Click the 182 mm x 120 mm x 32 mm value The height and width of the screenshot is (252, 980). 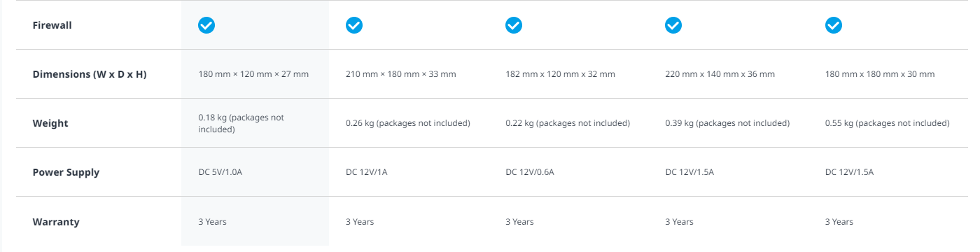click(561, 74)
